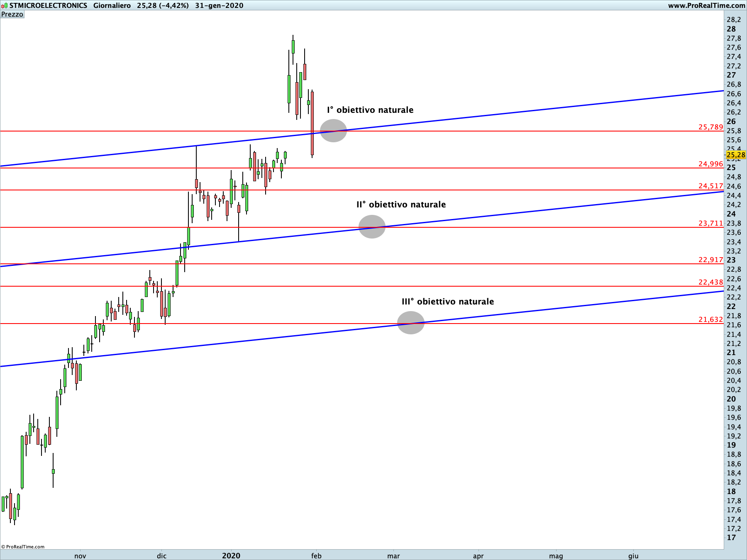Viewport: 747px width, 560px height.
Task: Open the www.ProRealTime.com link
Action: click(706, 5)
